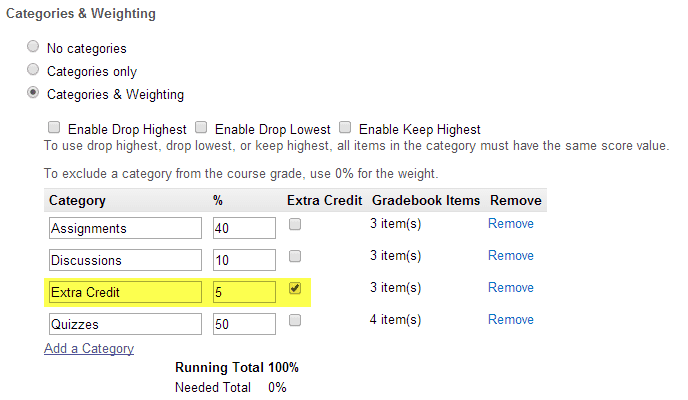Image resolution: width=688 pixels, height=400 pixels.
Task: Select the No categories radio option
Action: pos(33,46)
